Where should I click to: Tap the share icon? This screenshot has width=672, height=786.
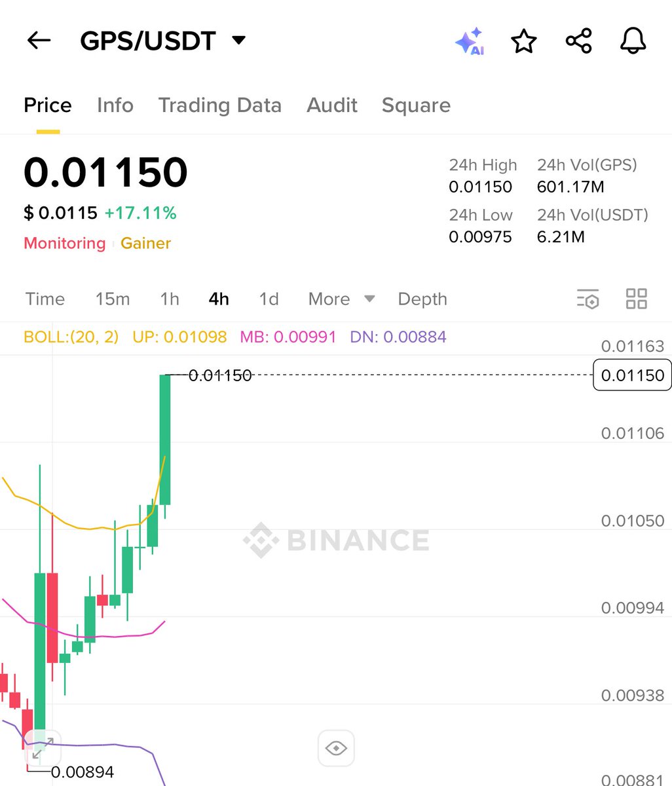578,41
